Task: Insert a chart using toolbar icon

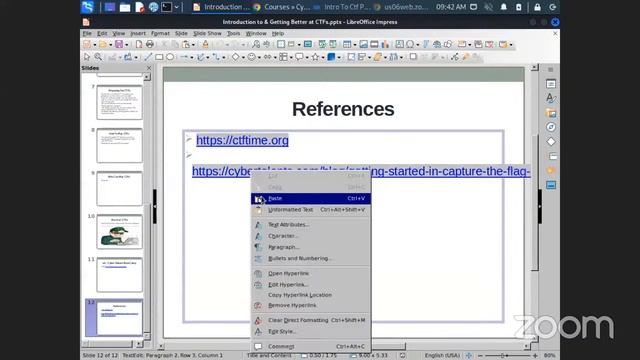Action: pos(385,44)
